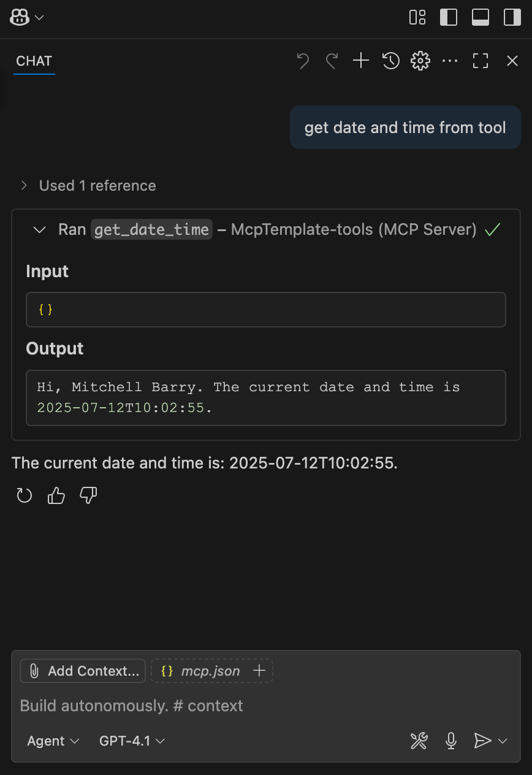
Task: Toggle the secondary side bar
Action: point(512,17)
